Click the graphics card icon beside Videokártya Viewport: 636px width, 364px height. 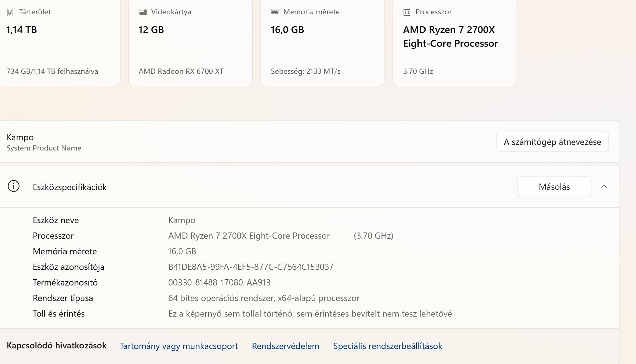coord(143,12)
